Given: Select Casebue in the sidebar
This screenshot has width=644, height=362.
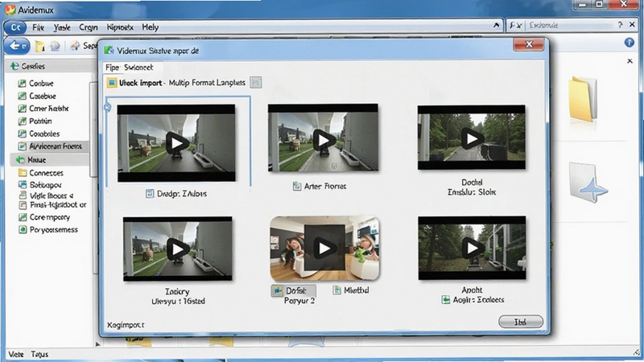Looking at the screenshot, I should pyautogui.click(x=43, y=96).
